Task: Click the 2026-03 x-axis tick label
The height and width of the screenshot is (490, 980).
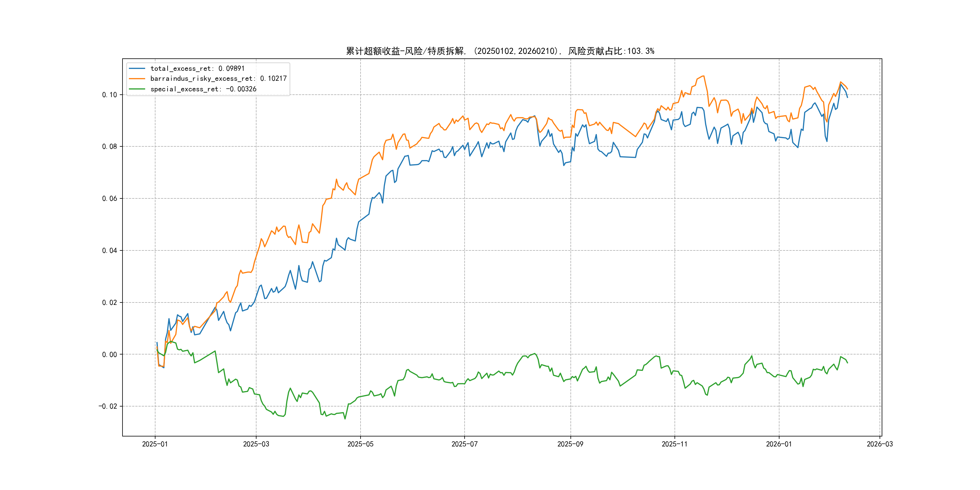Action: coord(880,444)
